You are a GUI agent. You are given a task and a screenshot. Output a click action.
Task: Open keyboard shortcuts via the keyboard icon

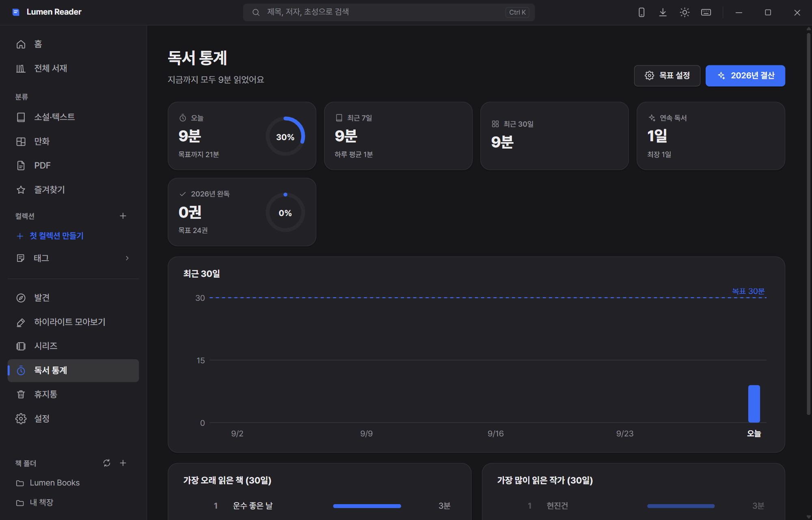pyautogui.click(x=706, y=13)
